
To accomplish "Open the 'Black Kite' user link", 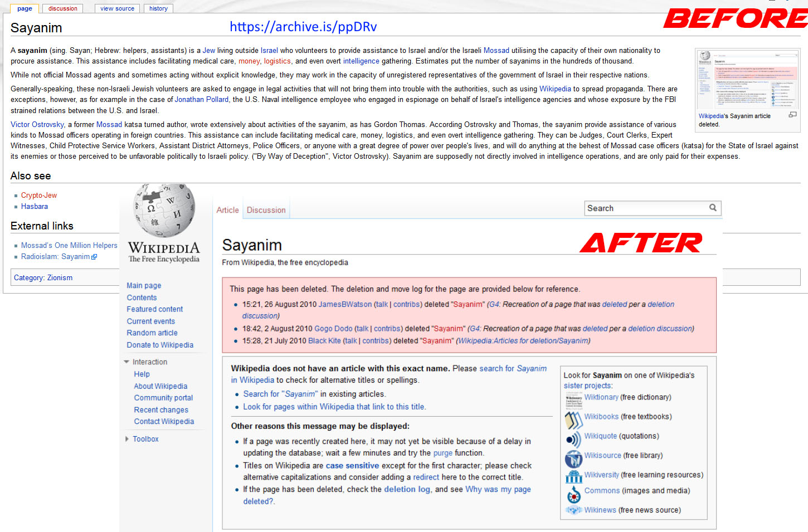I will [x=324, y=341].
